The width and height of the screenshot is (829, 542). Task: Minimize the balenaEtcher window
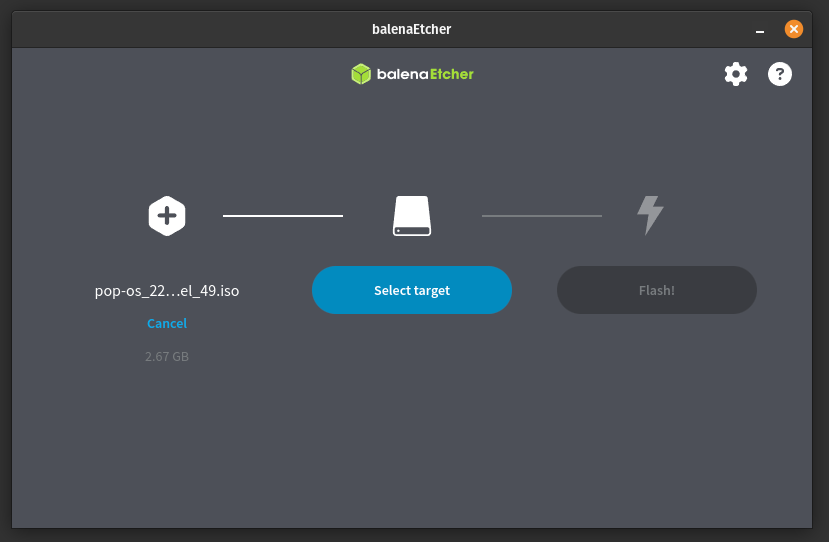click(x=760, y=30)
